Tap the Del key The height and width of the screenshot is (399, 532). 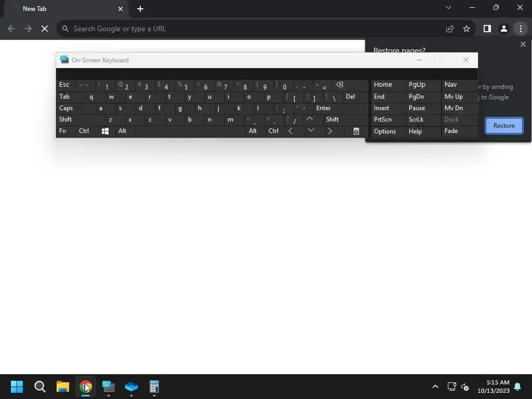[x=355, y=97]
